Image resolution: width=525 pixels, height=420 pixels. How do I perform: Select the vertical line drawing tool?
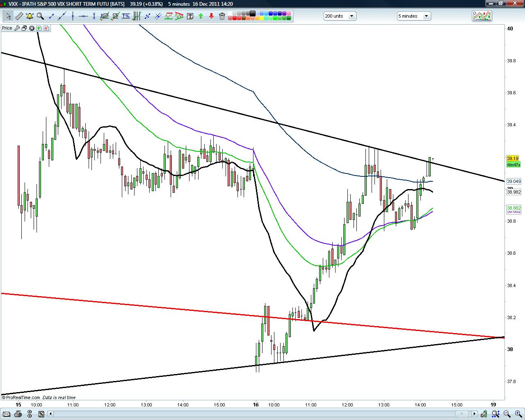[73, 16]
